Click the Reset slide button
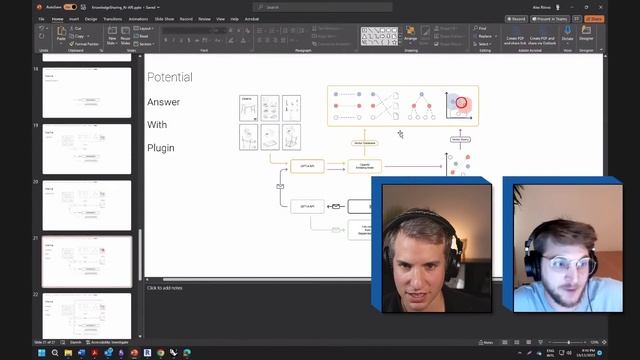Image resolution: width=640 pixels, height=360 pixels. coord(142,36)
